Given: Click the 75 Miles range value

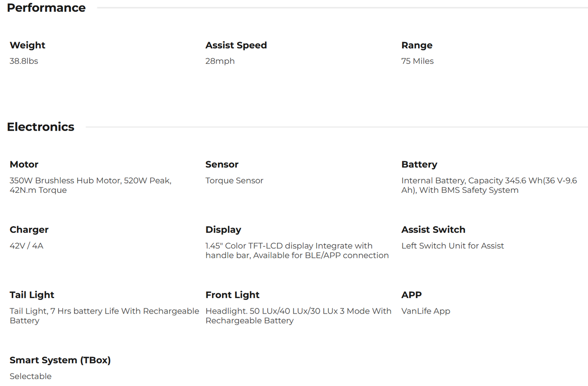Looking at the screenshot, I should pyautogui.click(x=417, y=61).
